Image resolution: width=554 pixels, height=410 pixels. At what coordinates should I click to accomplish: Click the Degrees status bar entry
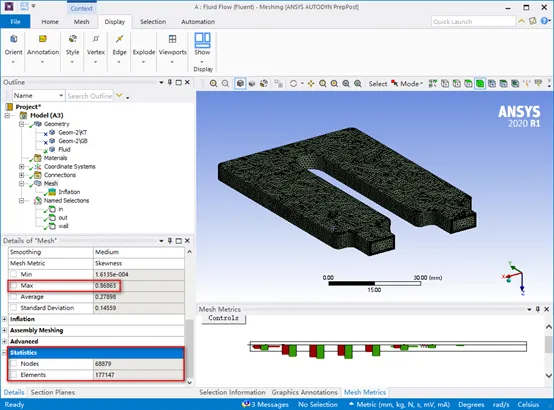[471, 404]
